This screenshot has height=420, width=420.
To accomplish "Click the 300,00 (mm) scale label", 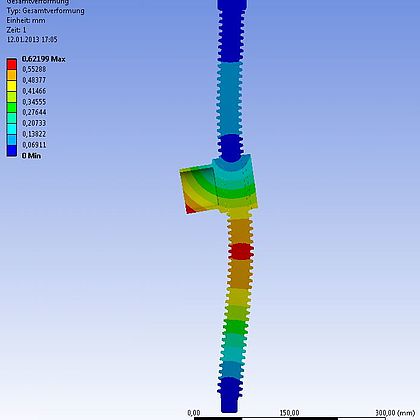I will click(x=395, y=413).
